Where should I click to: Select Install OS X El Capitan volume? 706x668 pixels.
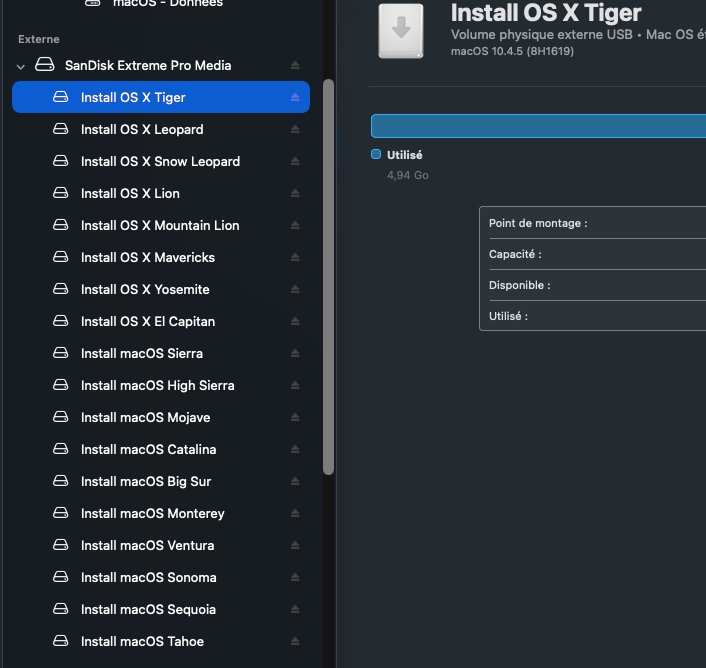(x=161, y=321)
